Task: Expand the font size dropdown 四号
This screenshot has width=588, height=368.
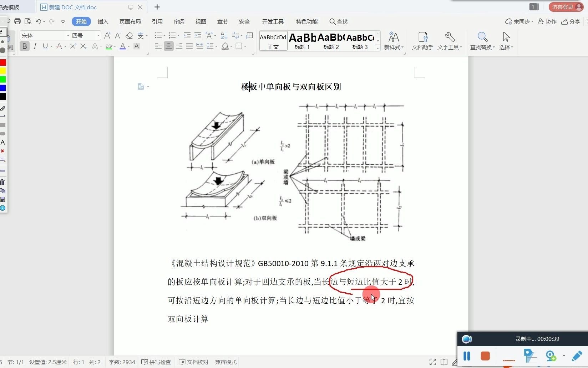Action: (98, 35)
